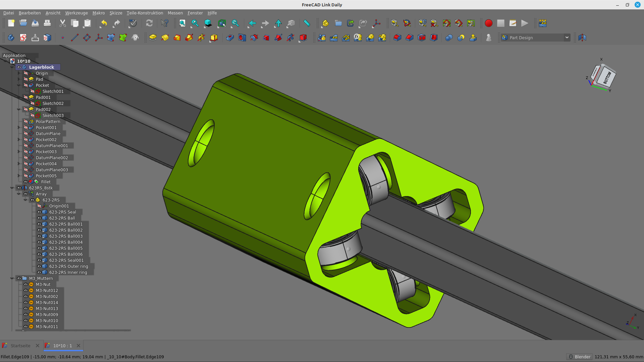Switch to the Startseite tab
644x362 pixels.
pyautogui.click(x=20, y=346)
